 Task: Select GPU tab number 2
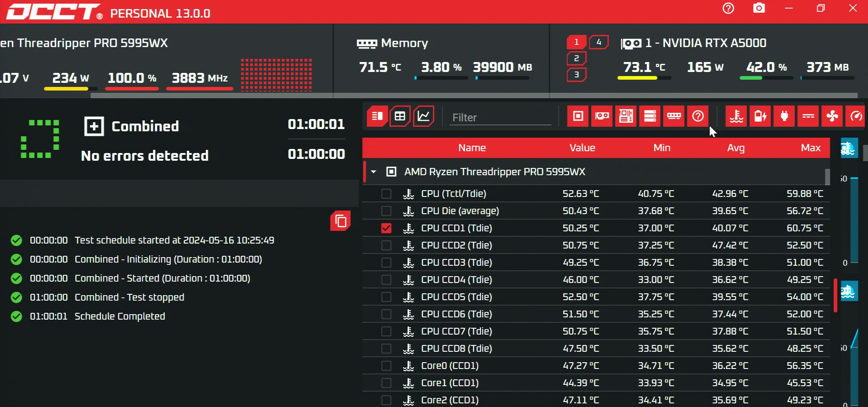[x=577, y=58]
